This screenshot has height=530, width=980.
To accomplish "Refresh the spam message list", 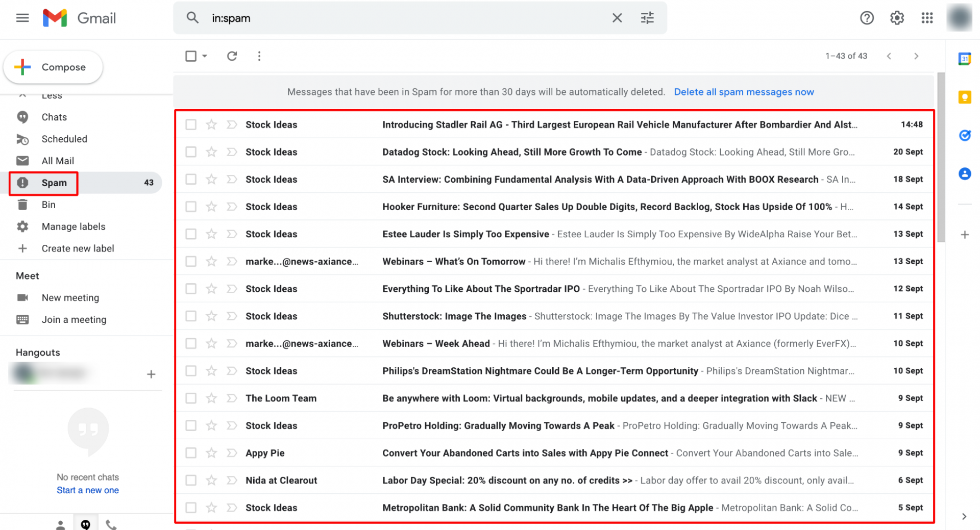I will pyautogui.click(x=232, y=56).
